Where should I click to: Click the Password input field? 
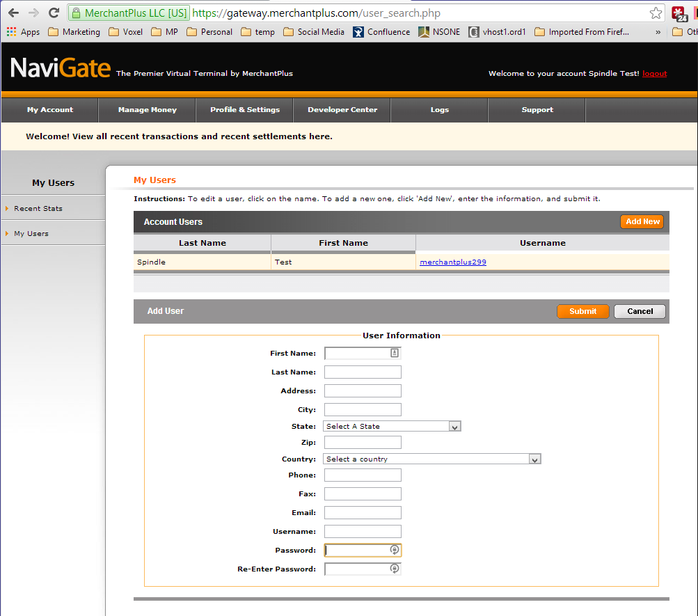pyautogui.click(x=363, y=550)
